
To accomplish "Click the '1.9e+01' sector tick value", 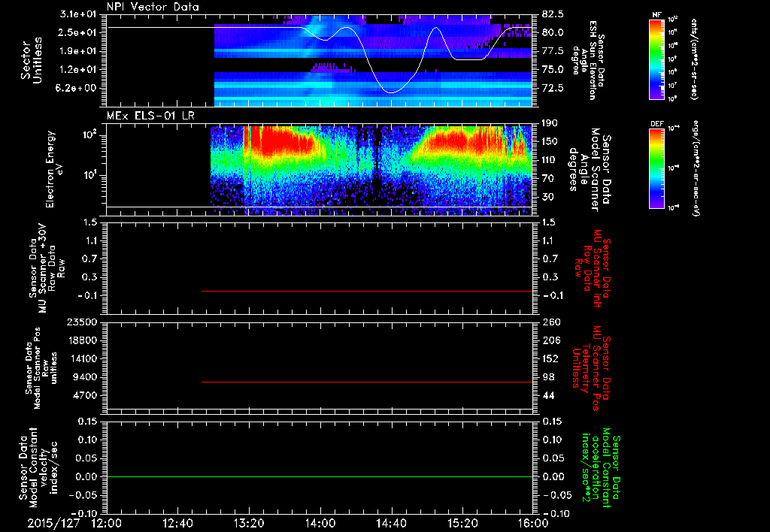I will [x=78, y=51].
